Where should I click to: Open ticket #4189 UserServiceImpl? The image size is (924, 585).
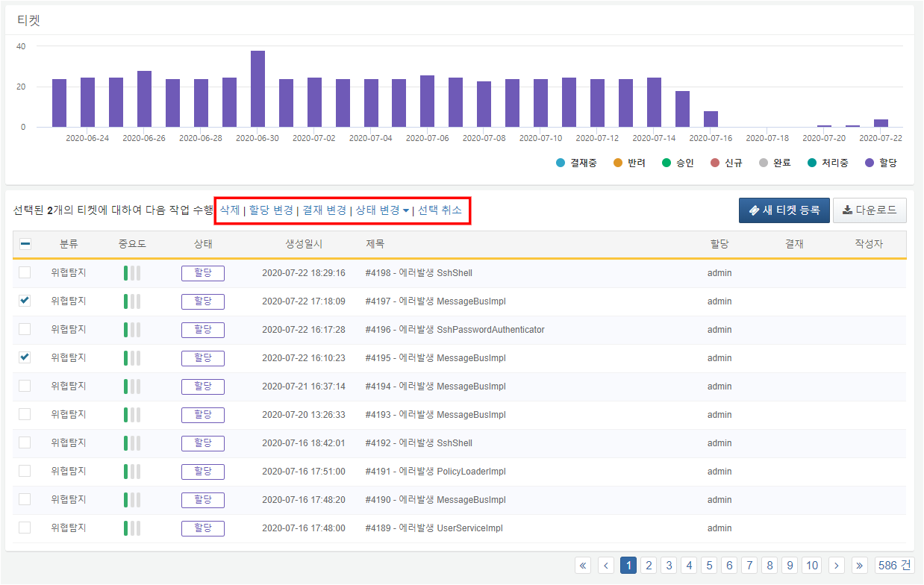tap(434, 528)
